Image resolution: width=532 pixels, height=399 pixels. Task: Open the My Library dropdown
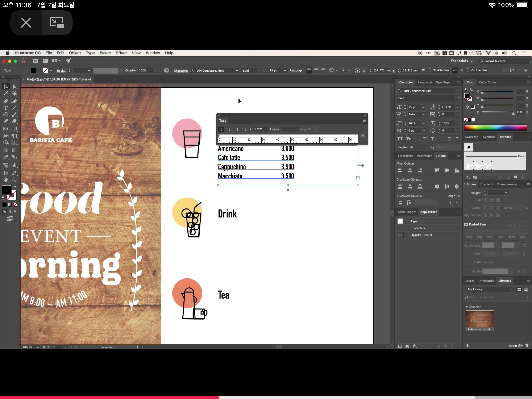click(489, 289)
